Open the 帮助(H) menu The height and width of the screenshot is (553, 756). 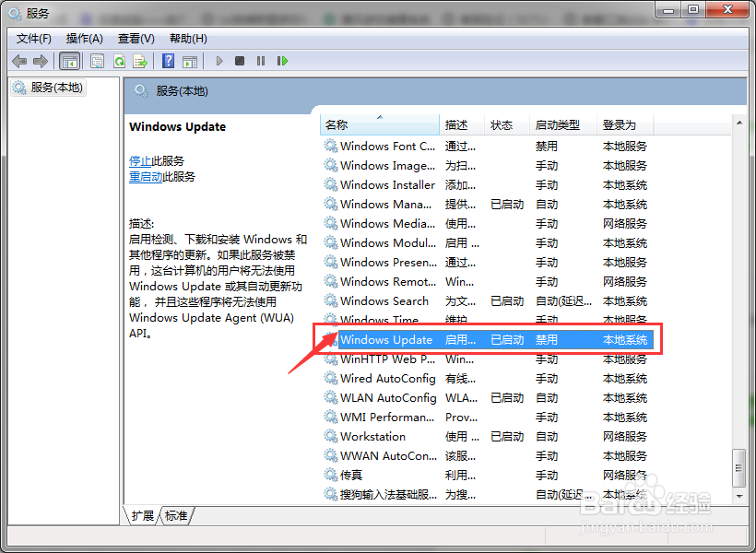[x=188, y=39]
